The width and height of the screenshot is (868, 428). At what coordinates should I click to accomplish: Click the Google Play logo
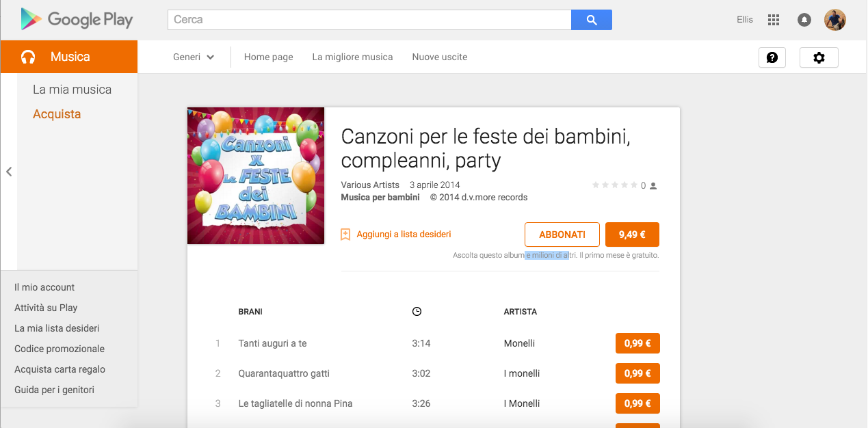pos(77,20)
